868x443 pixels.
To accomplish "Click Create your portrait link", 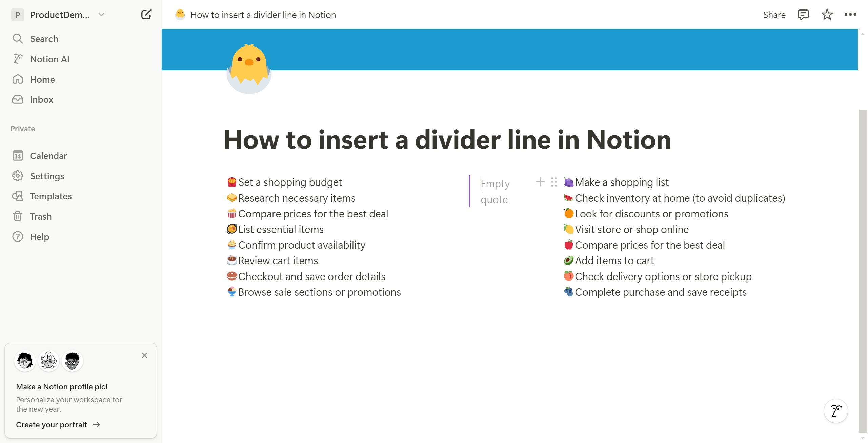I will [58, 425].
